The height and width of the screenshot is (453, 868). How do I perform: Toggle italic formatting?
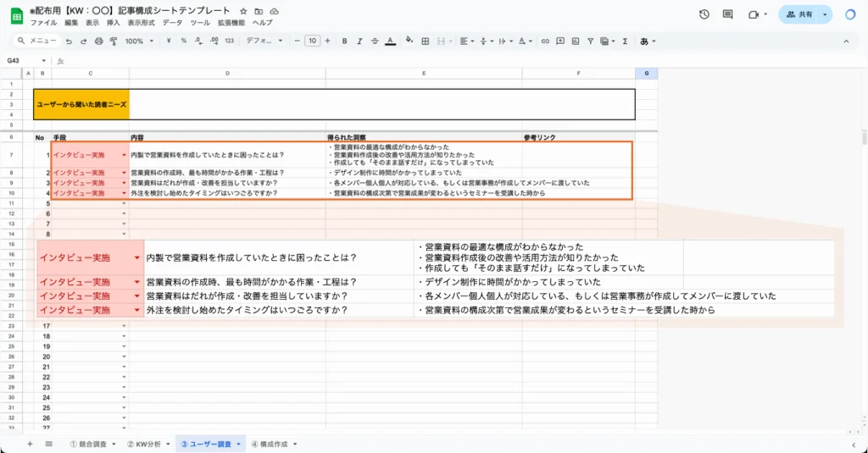[359, 41]
